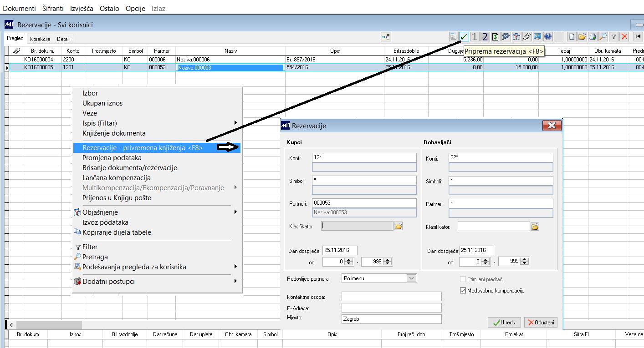Select Ukupan iznos menu entry
This screenshot has height=348, width=644.
click(x=102, y=103)
